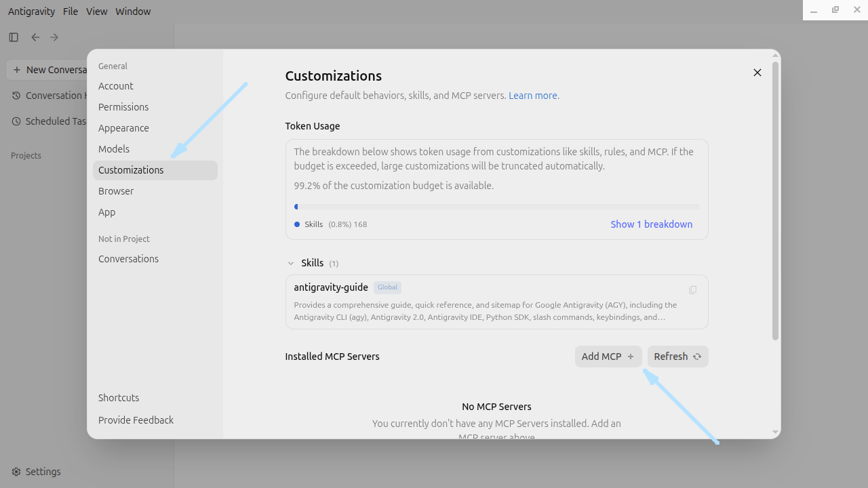Viewport: 868px width, 488px height.
Task: Click the token usage progress bar
Action: pos(496,207)
